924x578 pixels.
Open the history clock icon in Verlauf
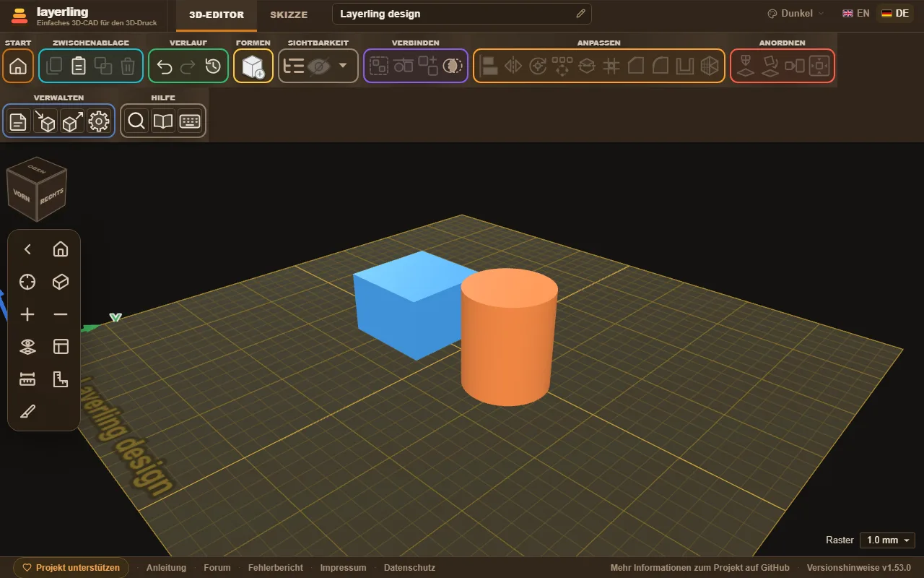213,66
